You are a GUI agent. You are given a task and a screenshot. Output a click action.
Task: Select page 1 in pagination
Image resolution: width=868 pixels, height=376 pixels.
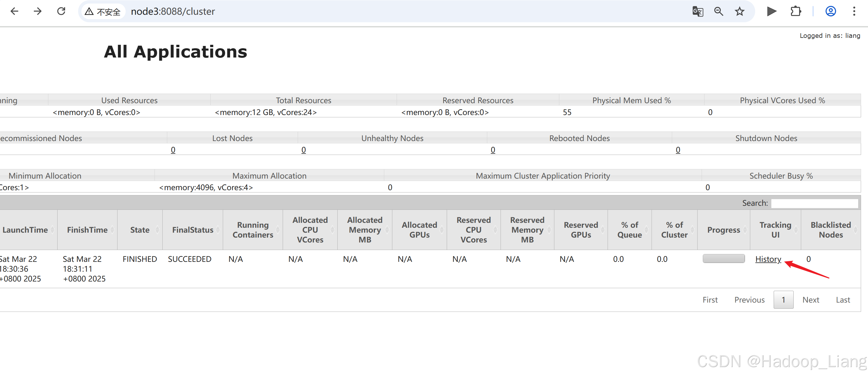point(783,300)
